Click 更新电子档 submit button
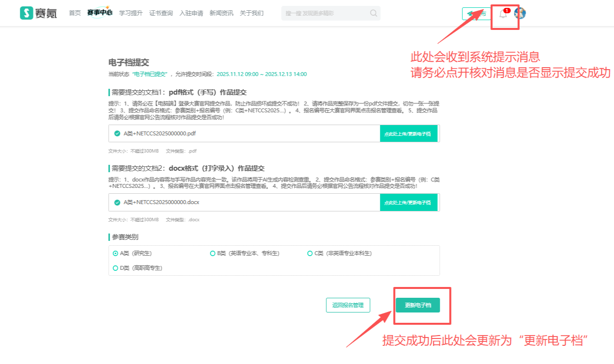Image resolution: width=614 pixels, height=364 pixels. [x=418, y=305]
